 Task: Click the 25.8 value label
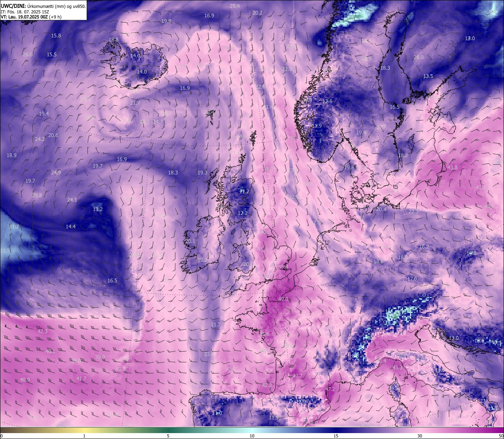pyautogui.click(x=37, y=195)
